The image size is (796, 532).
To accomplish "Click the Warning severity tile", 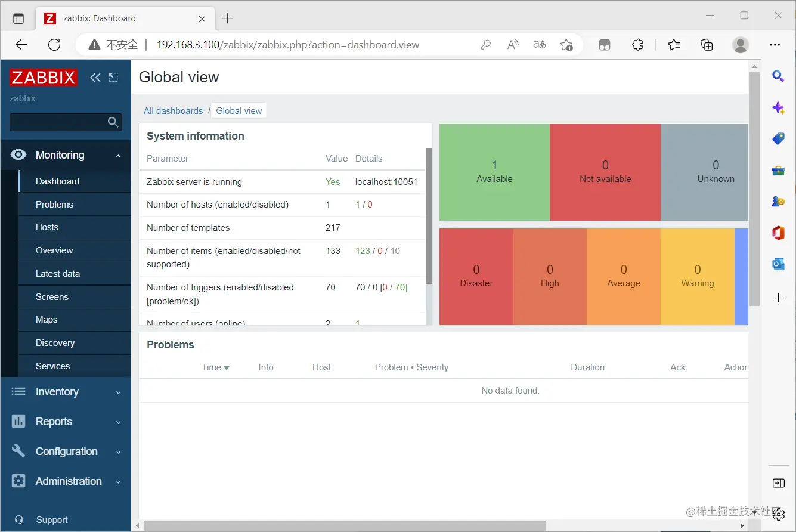I will [698, 277].
